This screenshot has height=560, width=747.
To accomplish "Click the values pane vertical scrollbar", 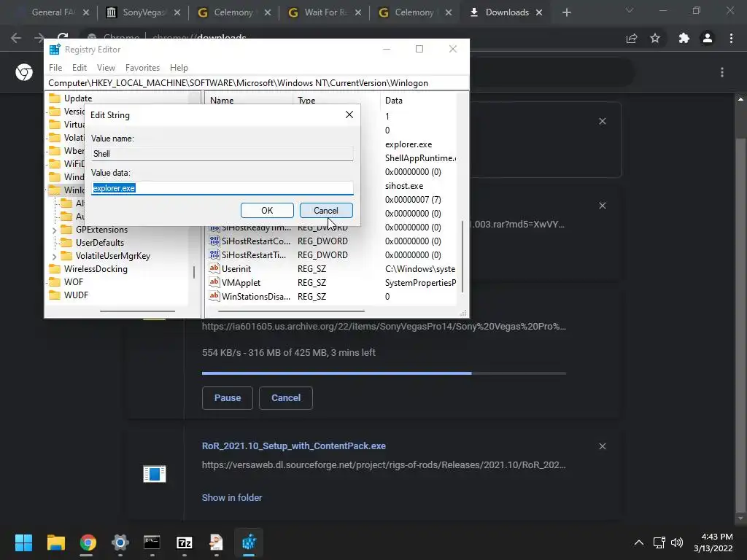I will coord(462,256).
